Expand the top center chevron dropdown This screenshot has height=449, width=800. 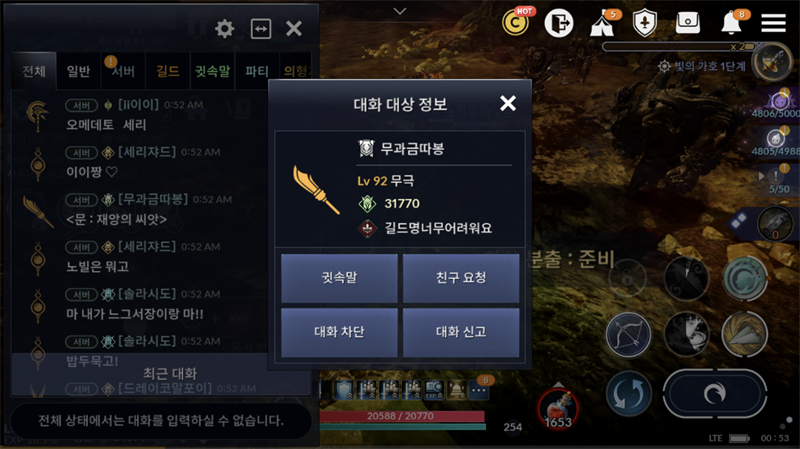click(x=400, y=11)
